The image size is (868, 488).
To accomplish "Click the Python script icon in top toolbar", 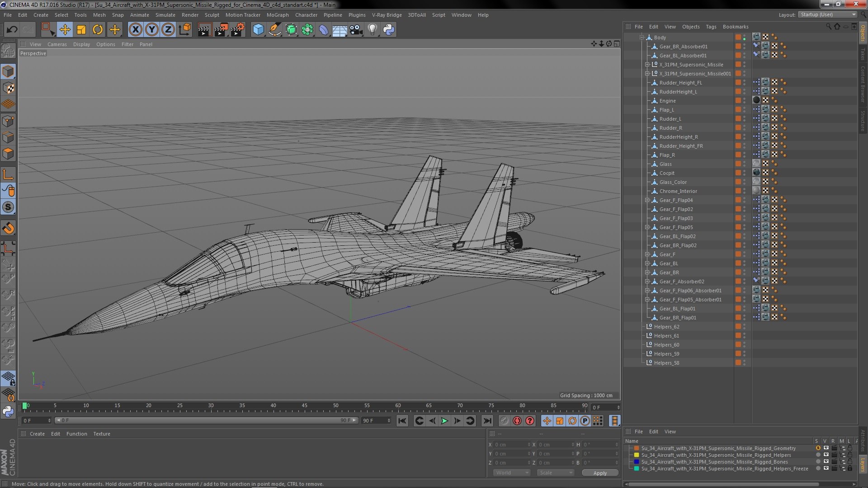I will pyautogui.click(x=389, y=30).
